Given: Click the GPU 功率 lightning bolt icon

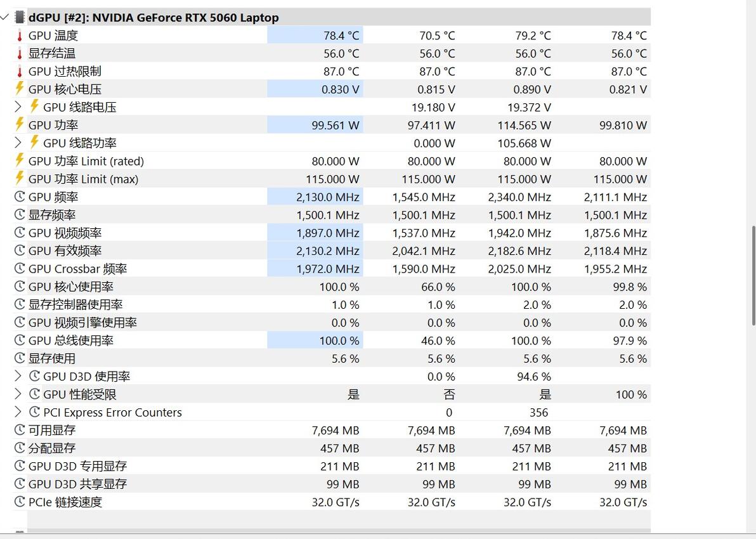Looking at the screenshot, I should [x=19, y=124].
